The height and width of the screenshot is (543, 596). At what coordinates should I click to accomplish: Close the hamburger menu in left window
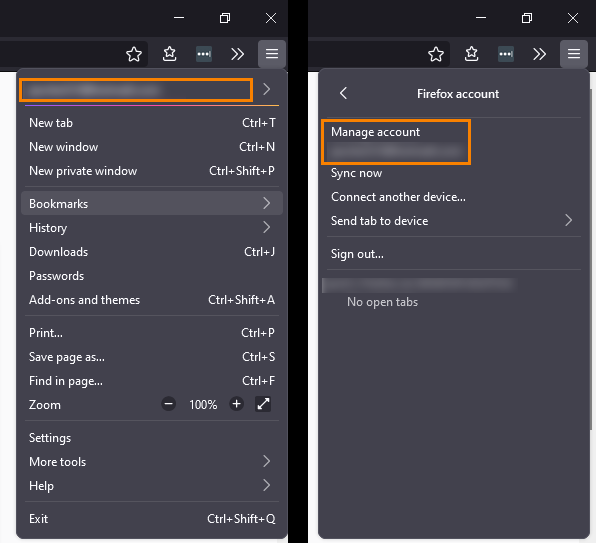coord(272,54)
